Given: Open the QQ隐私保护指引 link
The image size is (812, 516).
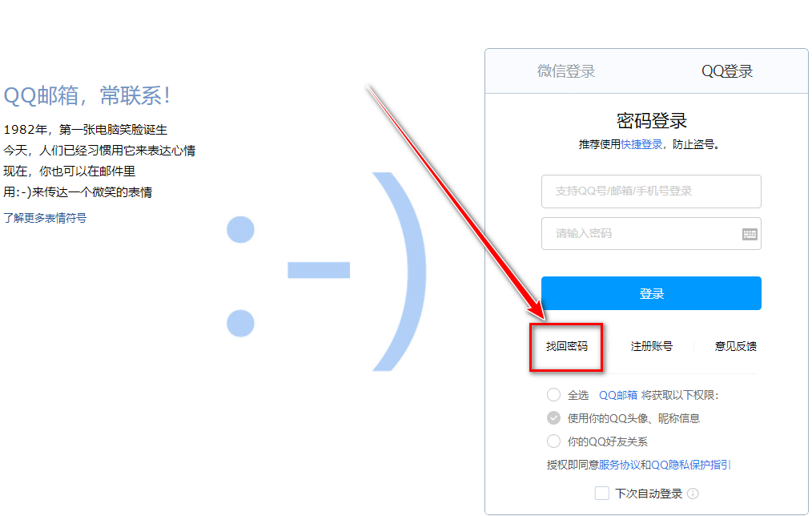Looking at the screenshot, I should pyautogui.click(x=690, y=465).
